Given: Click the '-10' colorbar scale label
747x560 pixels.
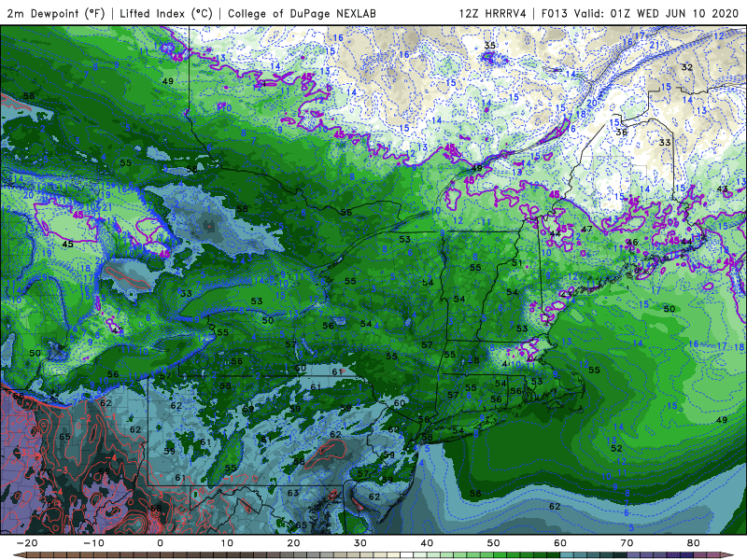Looking at the screenshot, I should (93, 543).
